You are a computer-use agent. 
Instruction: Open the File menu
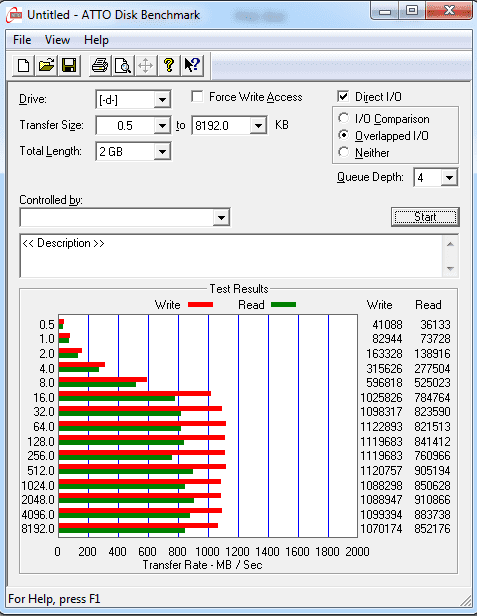click(22, 40)
